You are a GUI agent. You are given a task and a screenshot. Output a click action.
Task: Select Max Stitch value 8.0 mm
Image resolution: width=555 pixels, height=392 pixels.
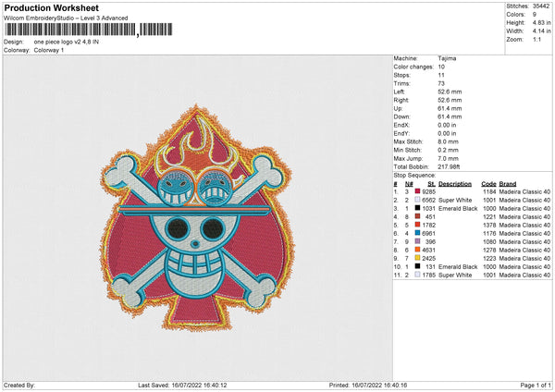coord(448,141)
